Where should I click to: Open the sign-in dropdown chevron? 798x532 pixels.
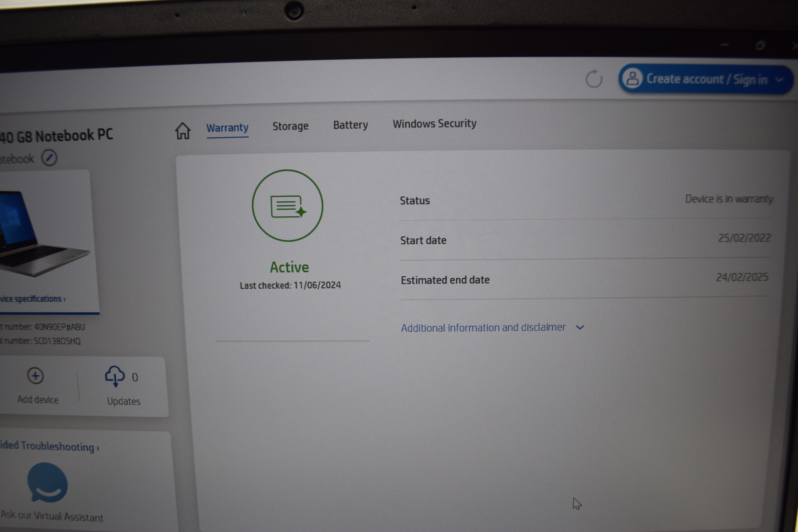[780, 80]
